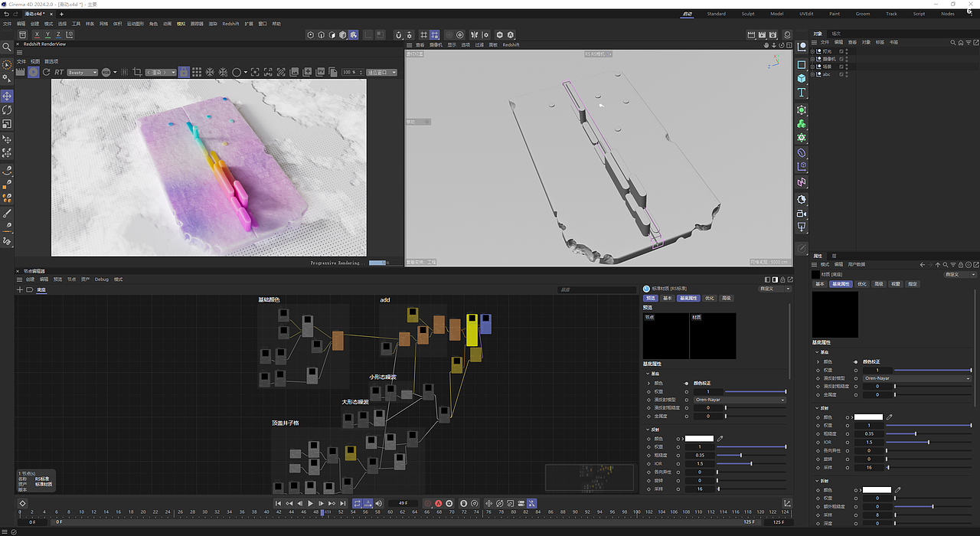Select the 基本 tab in Attributes panel
The image size is (980, 536).
click(x=820, y=284)
